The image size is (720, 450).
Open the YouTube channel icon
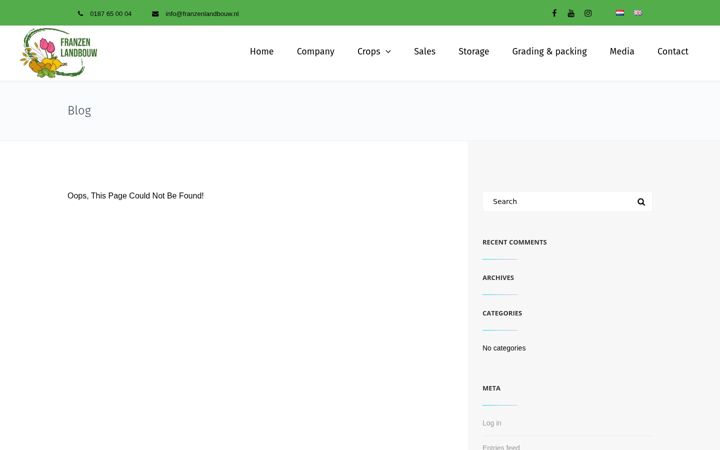coord(571,13)
